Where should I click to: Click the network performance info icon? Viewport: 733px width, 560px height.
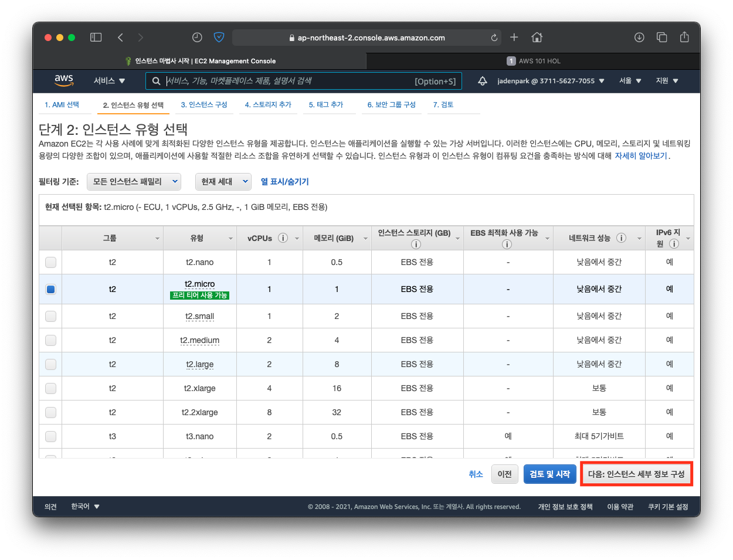[621, 238]
